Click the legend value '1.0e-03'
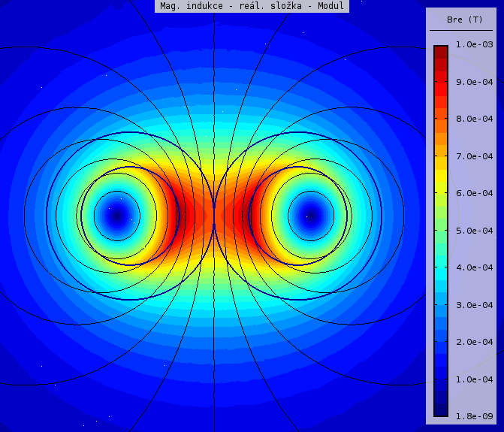Viewport: 504px width, 432px height. click(475, 44)
